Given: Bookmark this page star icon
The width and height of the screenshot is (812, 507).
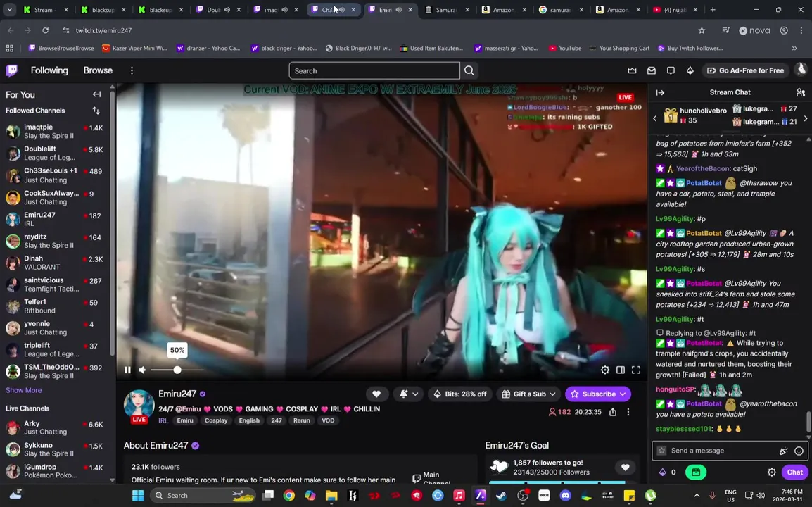Looking at the screenshot, I should [x=702, y=30].
